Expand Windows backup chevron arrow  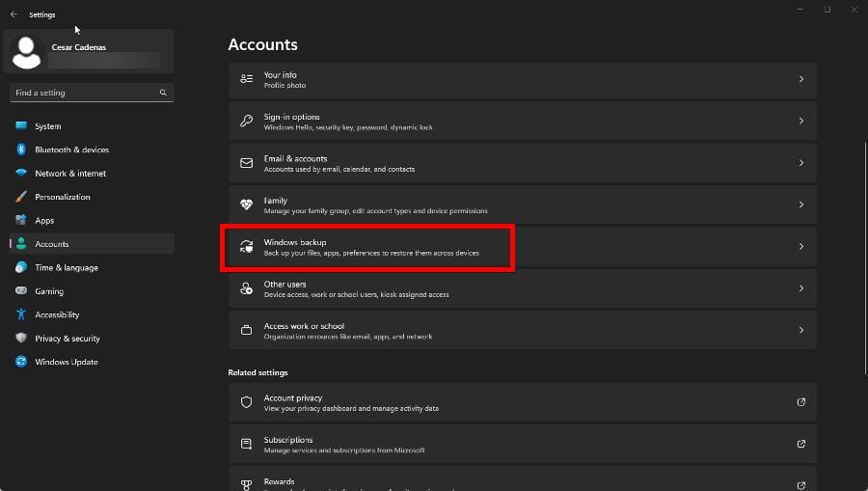pyautogui.click(x=800, y=247)
